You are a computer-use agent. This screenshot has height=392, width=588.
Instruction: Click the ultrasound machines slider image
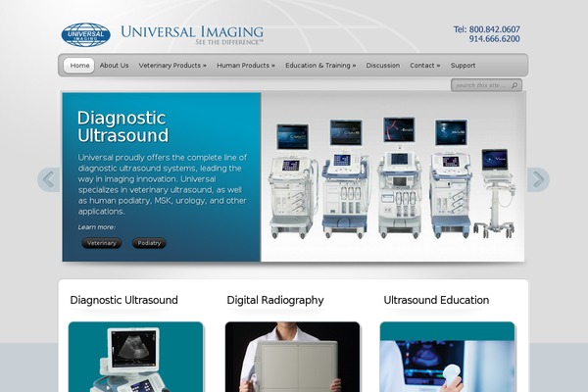click(393, 177)
